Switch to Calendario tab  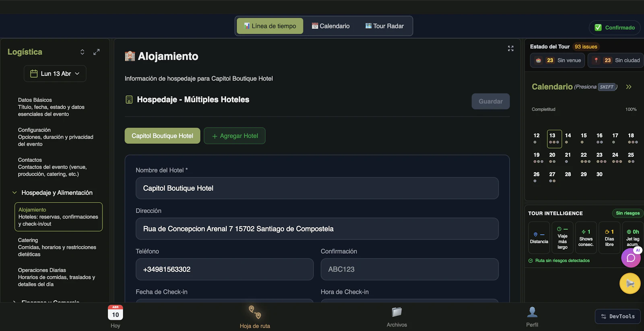tap(331, 26)
